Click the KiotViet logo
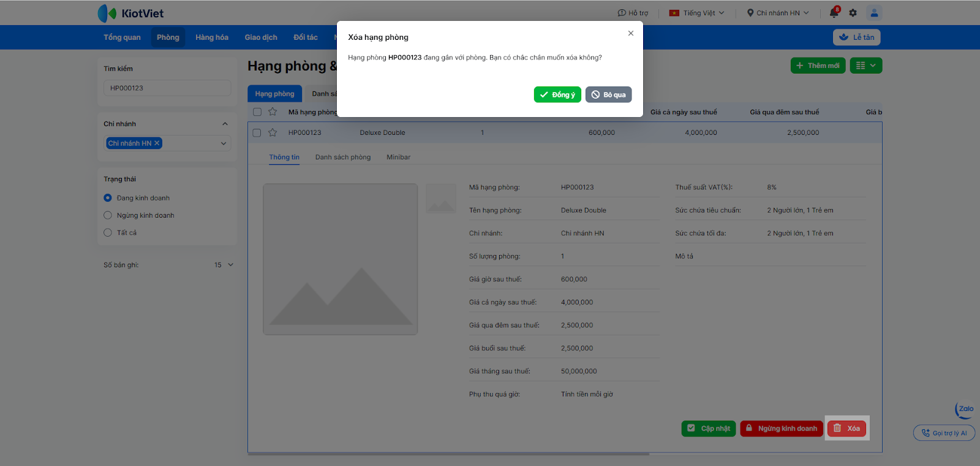This screenshot has height=466, width=980. [x=130, y=13]
